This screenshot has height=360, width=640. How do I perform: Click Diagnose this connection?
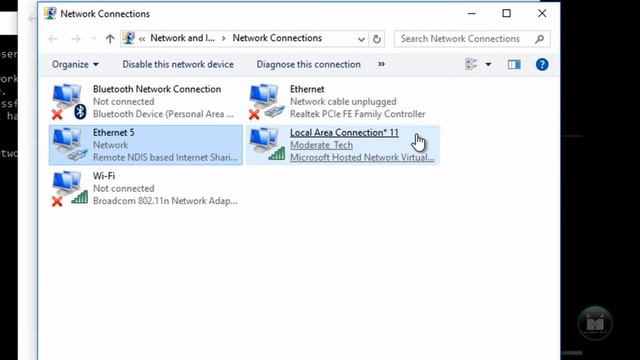pyautogui.click(x=309, y=64)
